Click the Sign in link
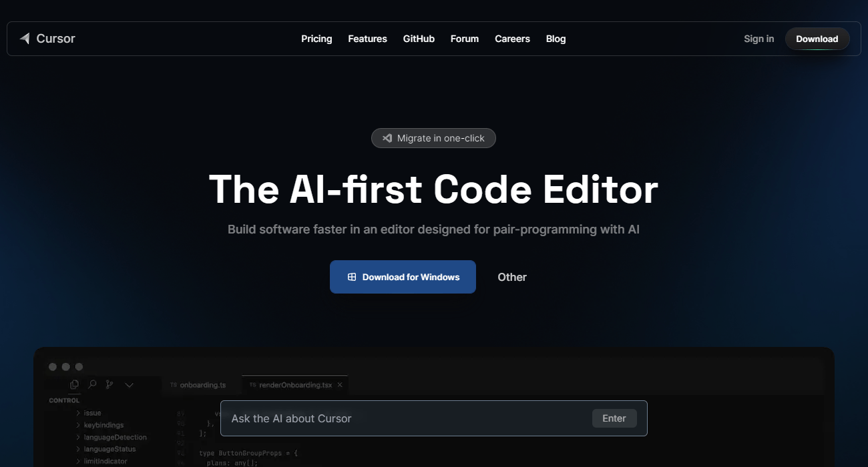Screen dimensions: 868x467 coord(758,39)
